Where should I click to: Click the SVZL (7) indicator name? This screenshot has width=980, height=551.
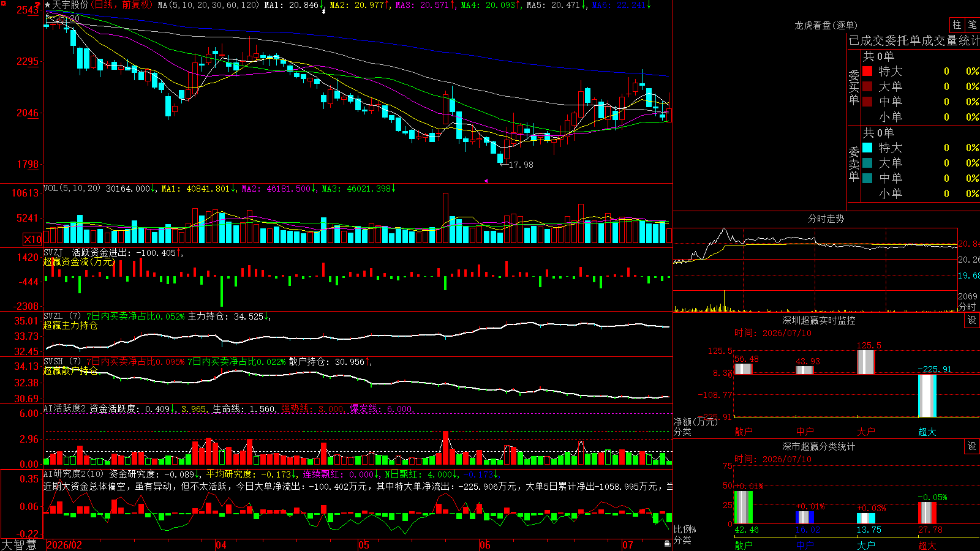(x=62, y=317)
